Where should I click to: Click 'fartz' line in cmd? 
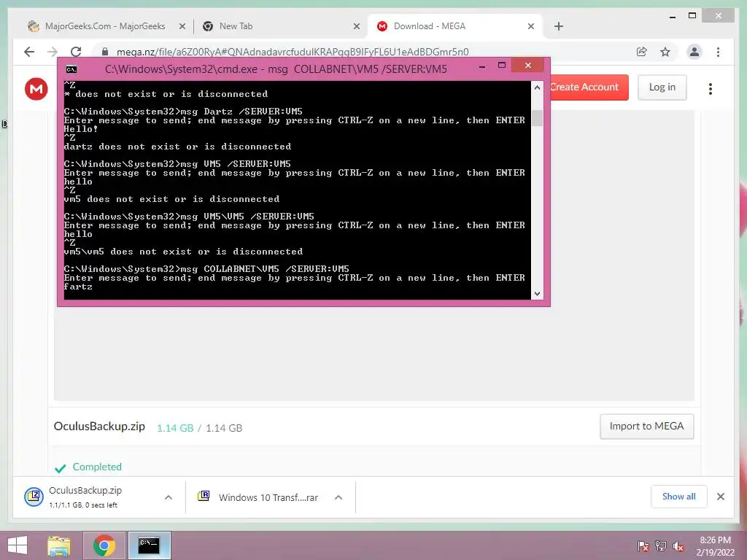[78, 287]
